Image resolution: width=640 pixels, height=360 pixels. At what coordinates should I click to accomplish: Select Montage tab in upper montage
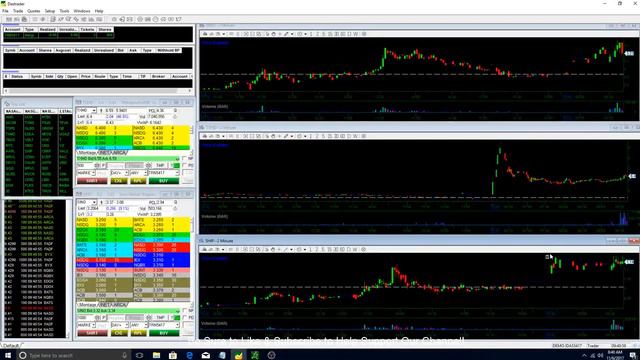point(87,153)
